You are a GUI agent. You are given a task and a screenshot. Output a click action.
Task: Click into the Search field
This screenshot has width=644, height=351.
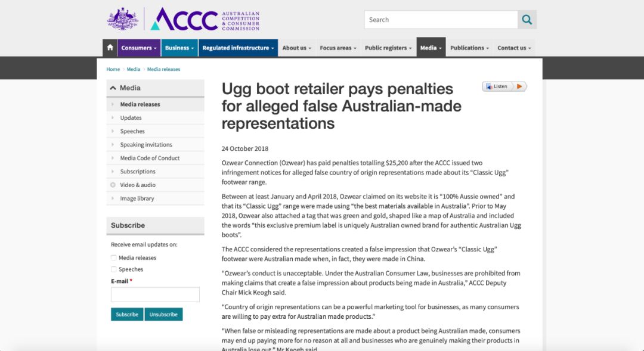pos(441,20)
